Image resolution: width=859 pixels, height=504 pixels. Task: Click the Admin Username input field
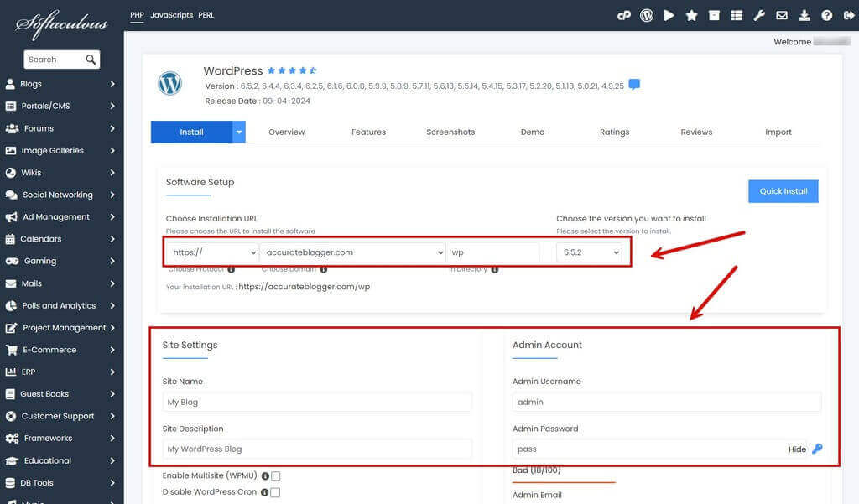(x=667, y=402)
